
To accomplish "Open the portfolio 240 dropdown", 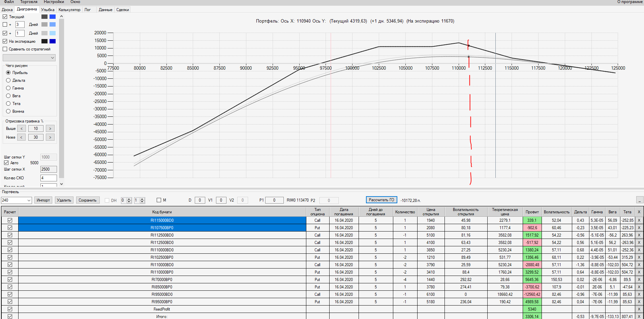I will (17, 200).
